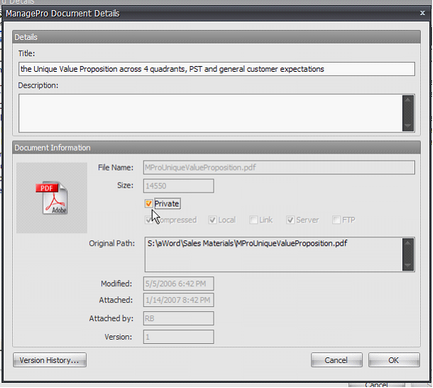The width and height of the screenshot is (433, 388).
Task: Toggle the FTP checkbox
Action: 336,220
